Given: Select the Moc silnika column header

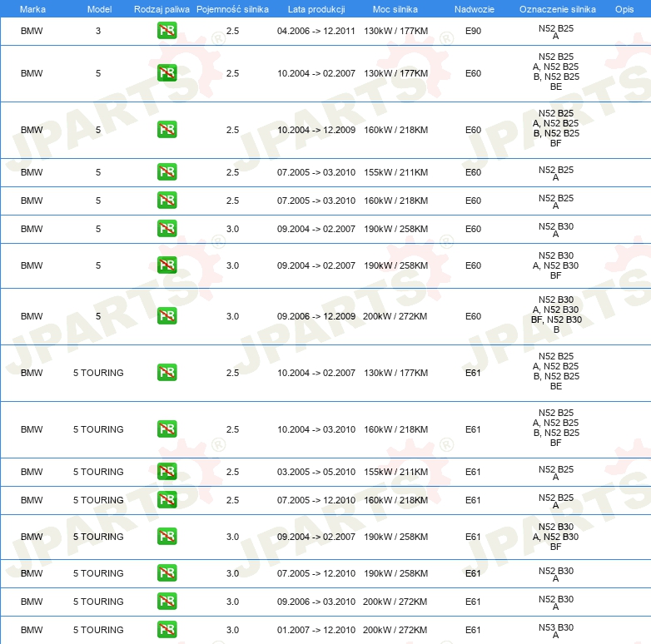Looking at the screenshot, I should coord(395,8).
